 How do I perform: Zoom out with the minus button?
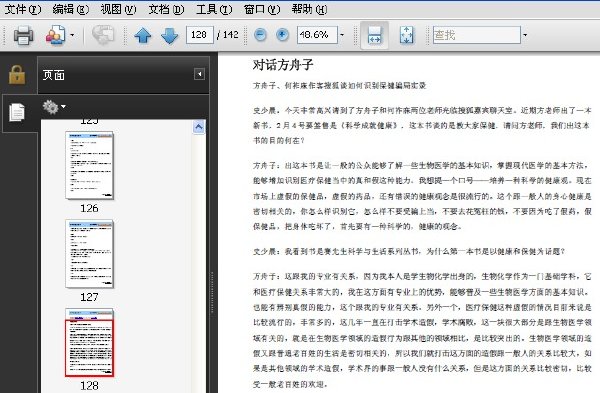(260, 35)
